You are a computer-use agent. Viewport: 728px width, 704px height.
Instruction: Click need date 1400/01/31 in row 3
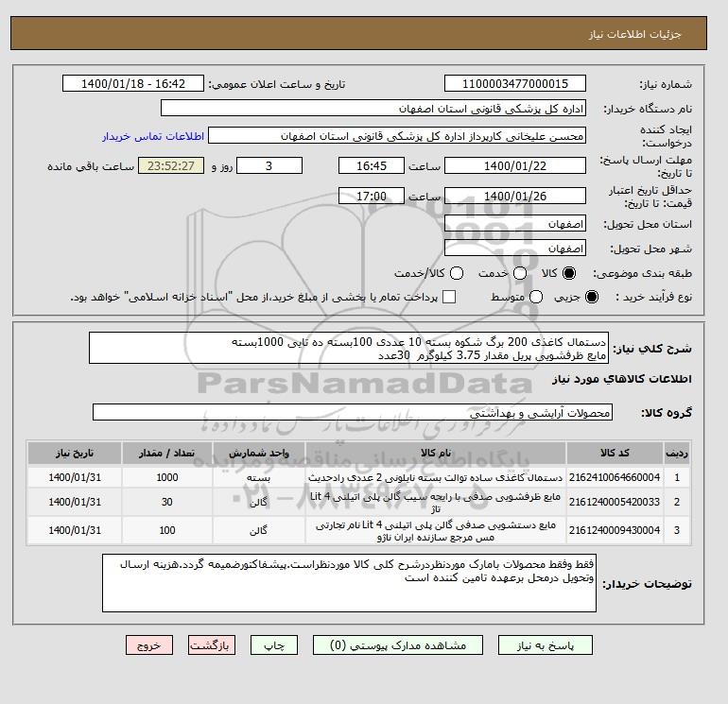[x=75, y=530]
